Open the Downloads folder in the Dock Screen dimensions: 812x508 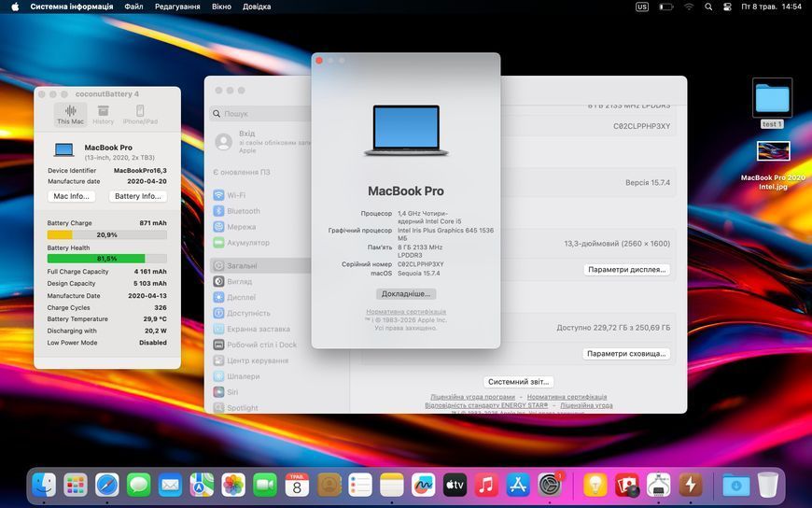[x=735, y=486]
